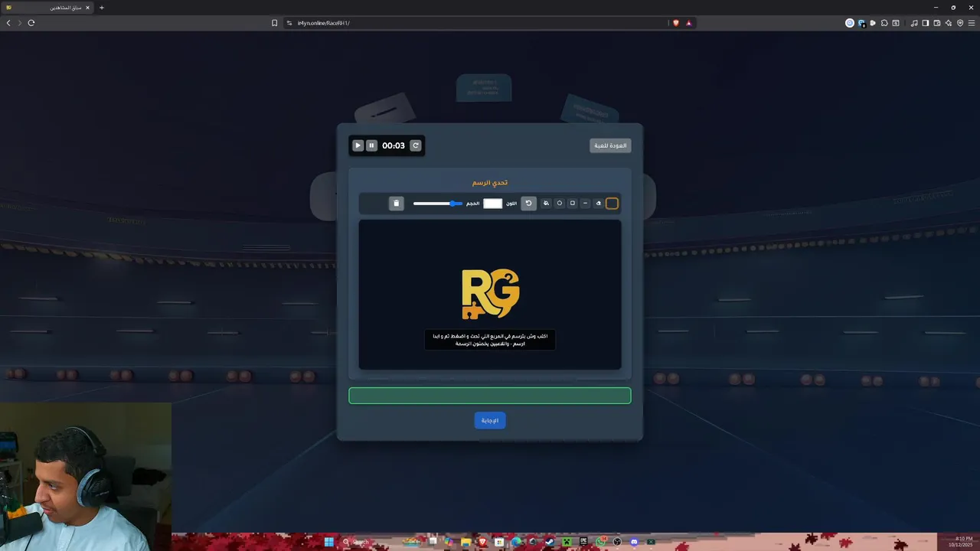Go back in browser history
Viewport: 980px width, 551px height.
pyautogui.click(x=8, y=23)
